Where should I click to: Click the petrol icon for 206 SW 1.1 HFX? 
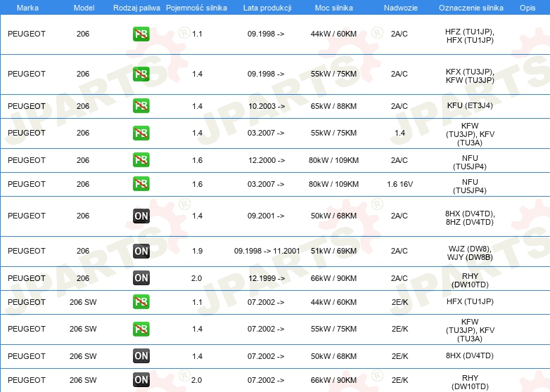(141, 301)
